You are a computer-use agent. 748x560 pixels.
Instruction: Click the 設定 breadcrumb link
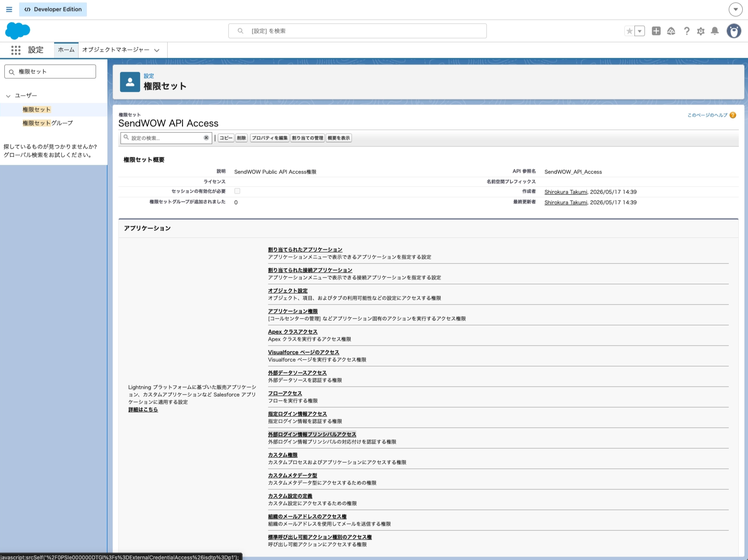149,76
